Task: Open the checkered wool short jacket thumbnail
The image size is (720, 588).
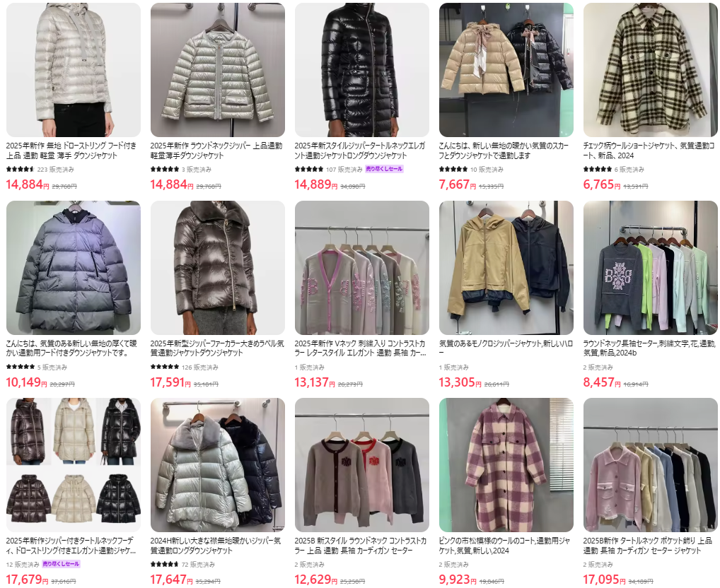Action: point(650,70)
